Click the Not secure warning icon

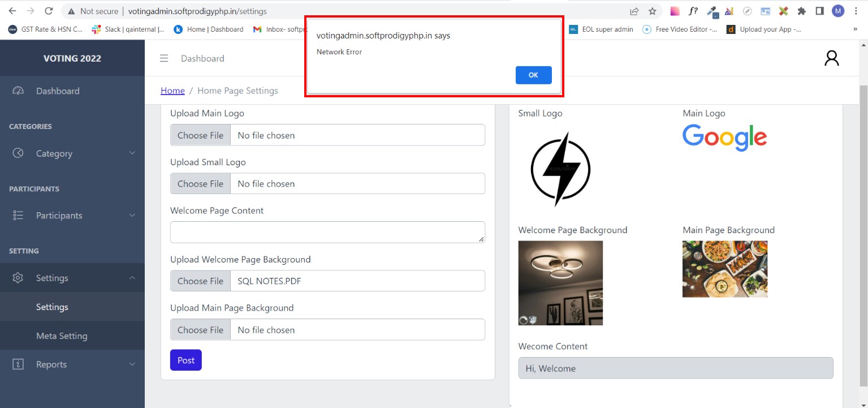click(x=71, y=11)
